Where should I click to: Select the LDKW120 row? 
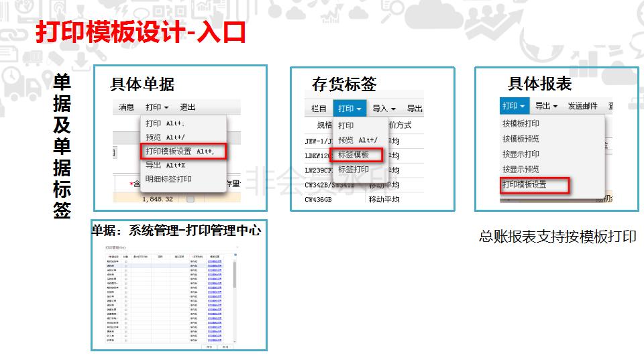pos(317,156)
